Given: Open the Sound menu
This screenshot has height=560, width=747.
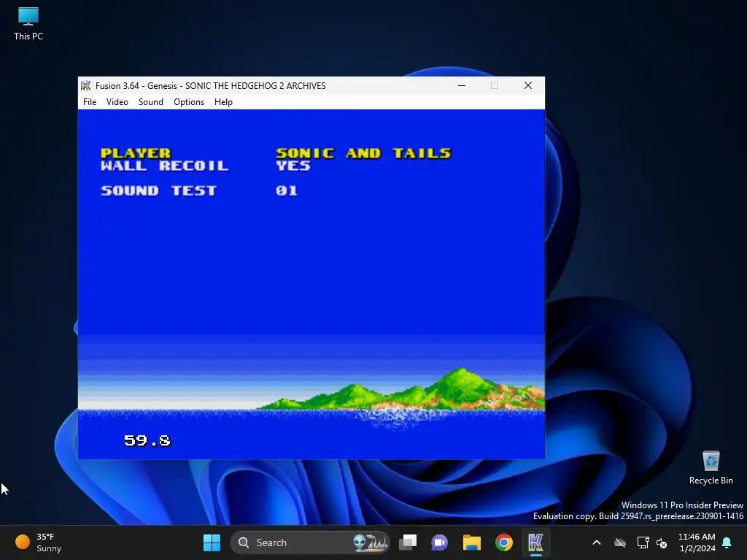Looking at the screenshot, I should point(150,102).
